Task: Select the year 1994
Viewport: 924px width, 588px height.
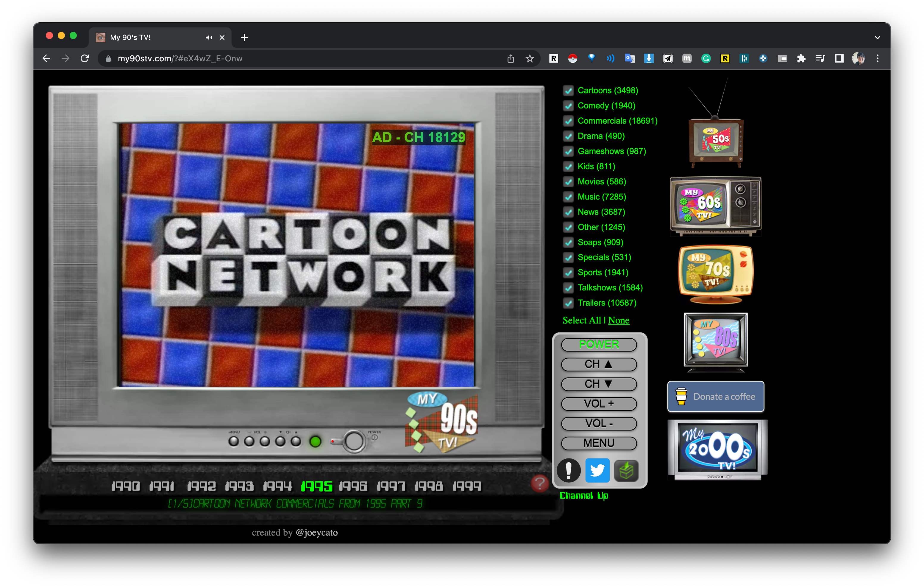Action: coord(277,486)
